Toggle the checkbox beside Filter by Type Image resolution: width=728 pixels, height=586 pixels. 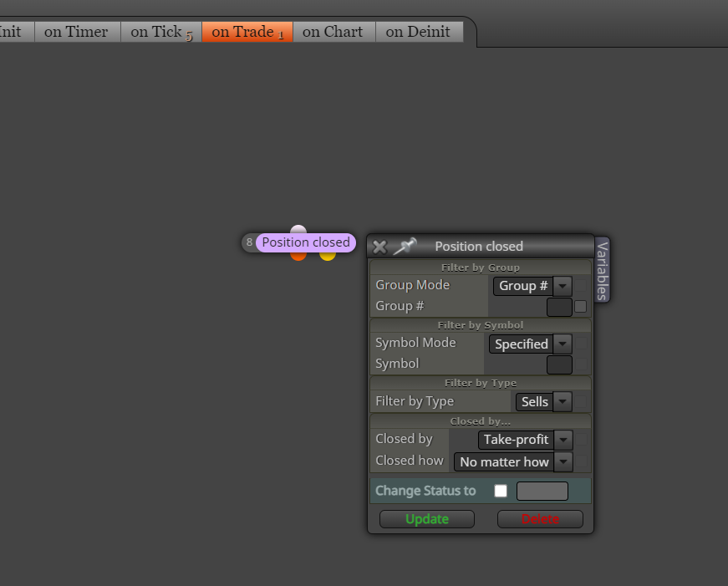[581, 401]
